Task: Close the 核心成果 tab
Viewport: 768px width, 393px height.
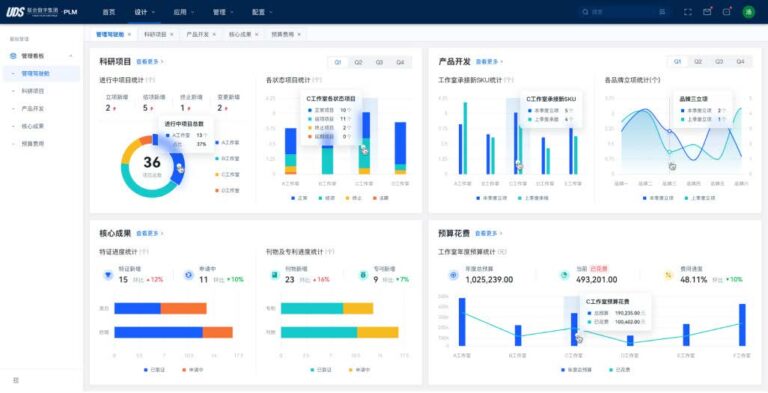Action: click(257, 34)
